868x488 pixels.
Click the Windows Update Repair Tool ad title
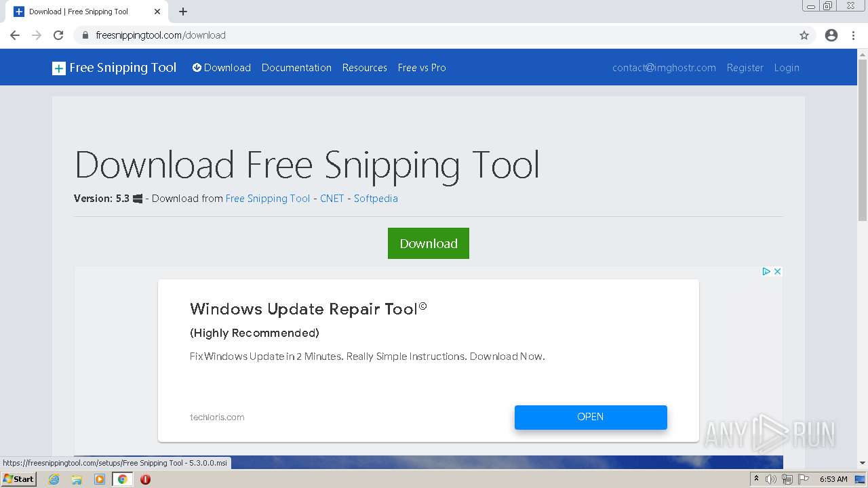309,309
